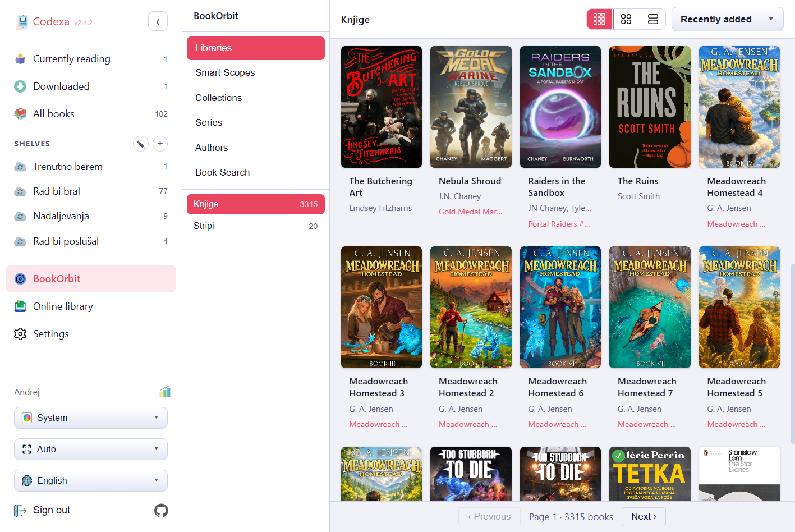Click the Online library icon
Image resolution: width=795 pixels, height=532 pixels.
[x=20, y=306]
